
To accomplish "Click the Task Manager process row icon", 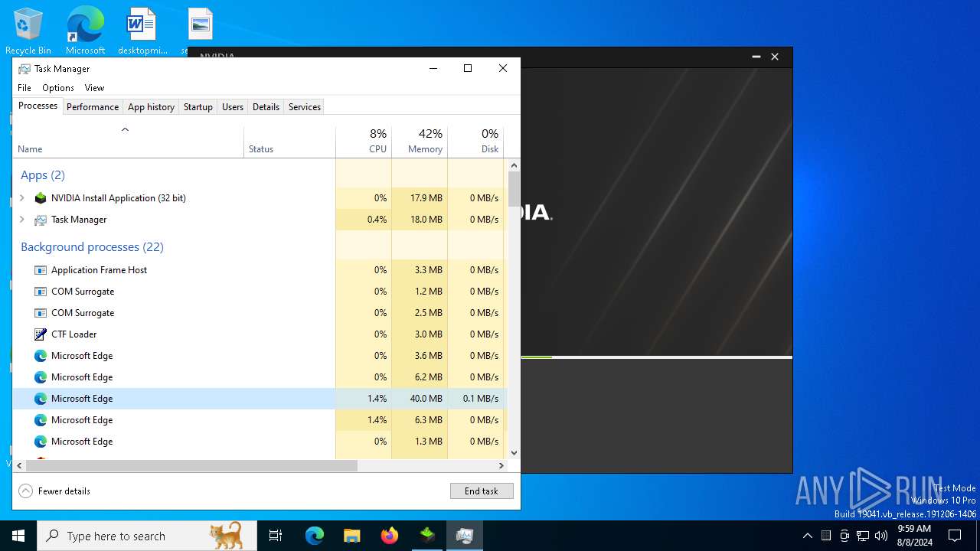I will click(x=41, y=220).
